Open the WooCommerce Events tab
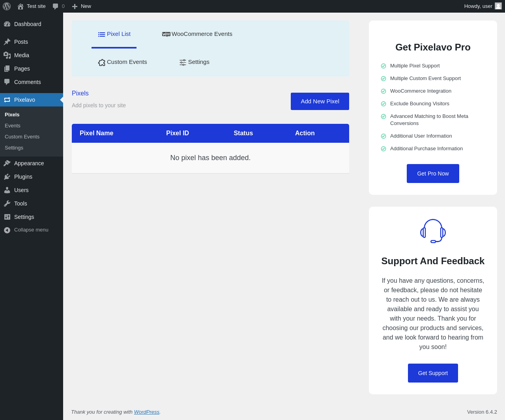The width and height of the screenshot is (505, 420). tap(197, 34)
